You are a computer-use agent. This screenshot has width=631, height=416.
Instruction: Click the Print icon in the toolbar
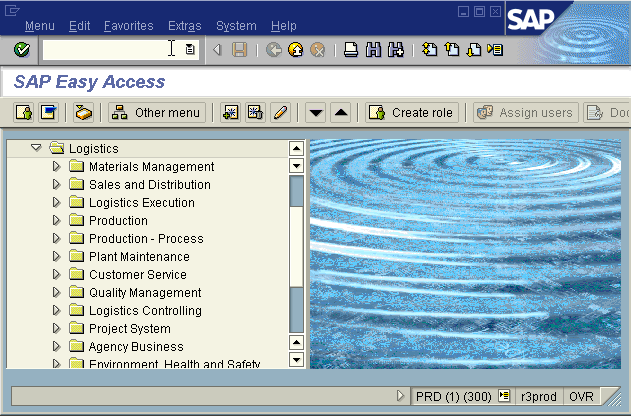(x=350, y=49)
